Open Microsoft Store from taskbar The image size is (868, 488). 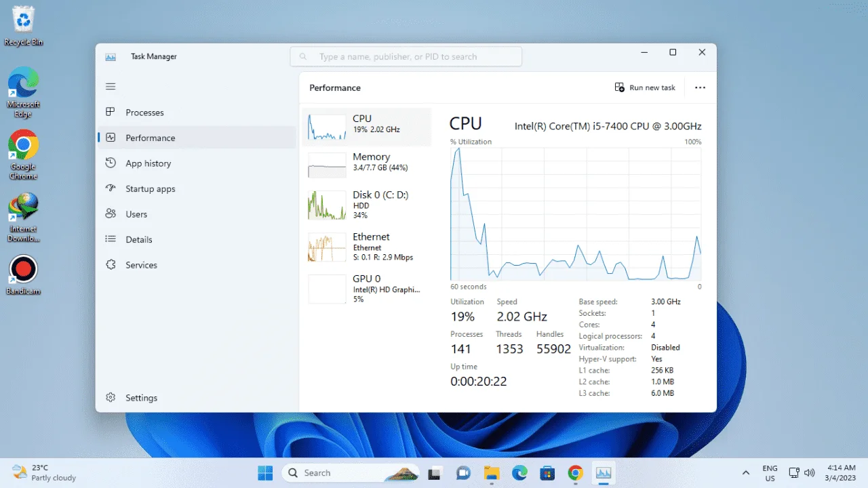[x=547, y=472]
